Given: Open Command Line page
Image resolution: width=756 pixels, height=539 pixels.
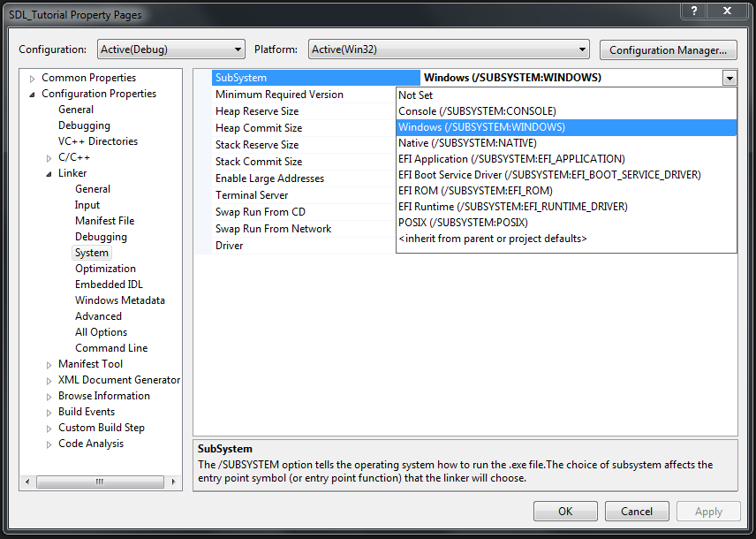Looking at the screenshot, I should [x=111, y=348].
